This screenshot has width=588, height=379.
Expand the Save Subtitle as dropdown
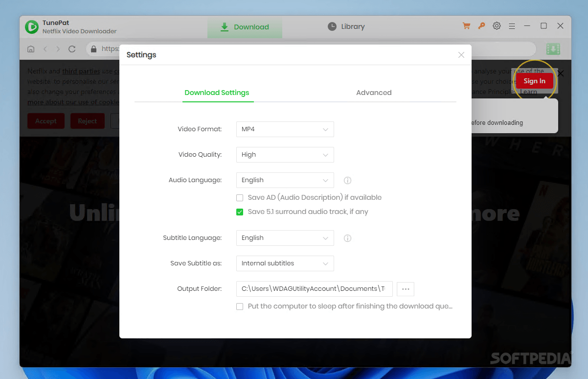tap(285, 263)
